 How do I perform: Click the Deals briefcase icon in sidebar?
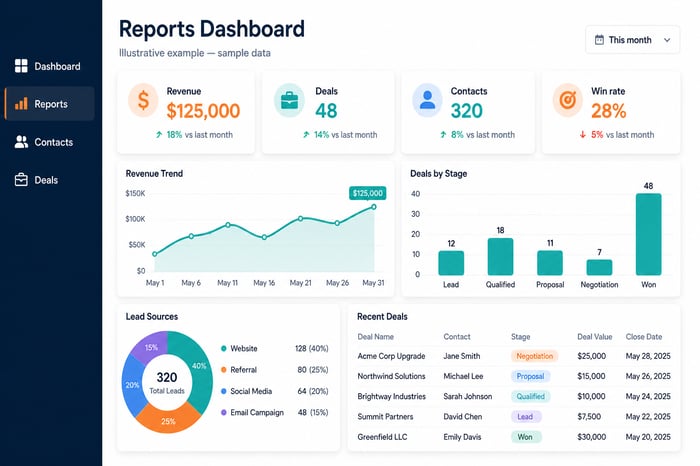(x=21, y=180)
